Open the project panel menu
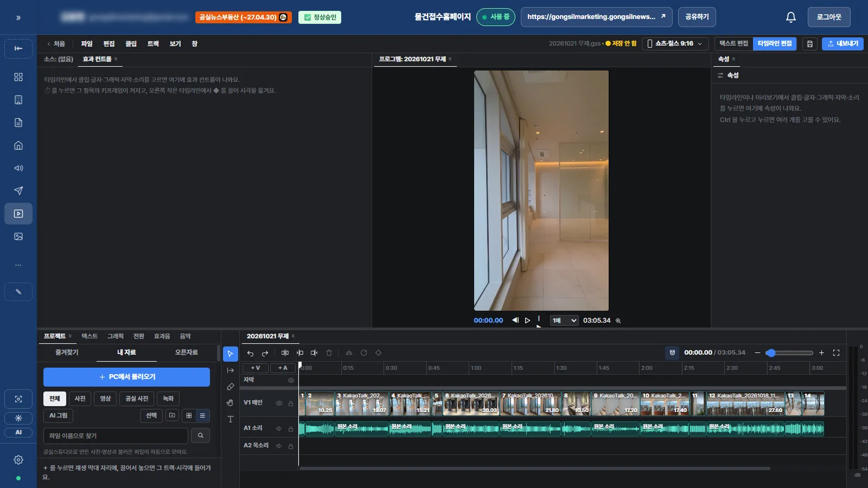868x488 pixels. (x=70, y=336)
